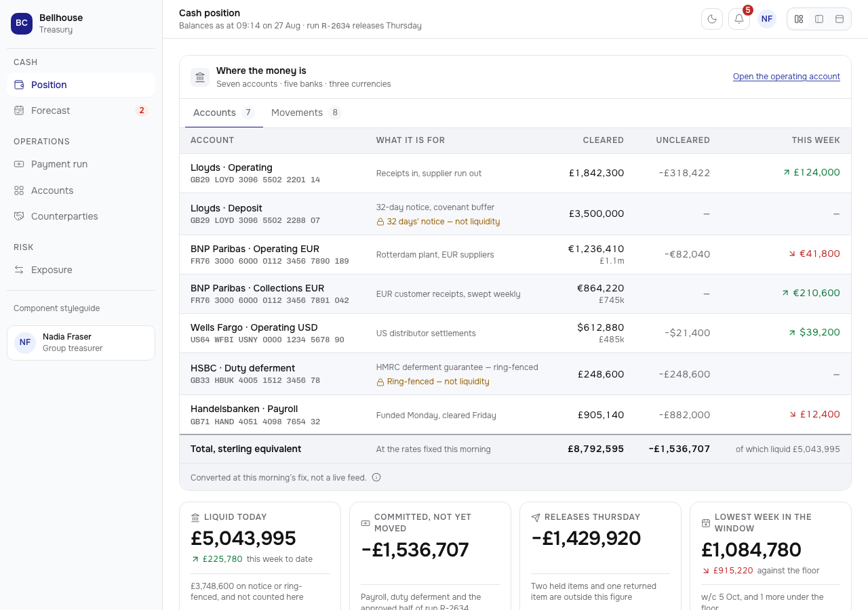
Task: Open the NF avatar in the top bar
Action: point(767,19)
